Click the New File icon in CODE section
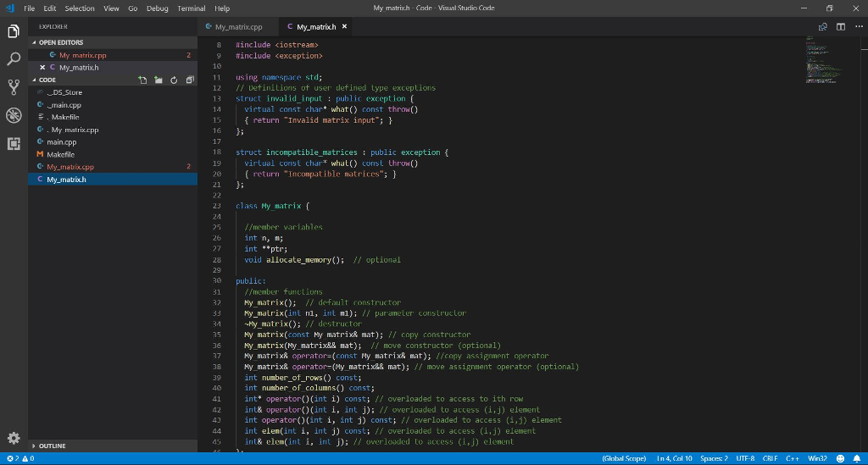Viewport: 868px width, 465px height. (x=142, y=80)
